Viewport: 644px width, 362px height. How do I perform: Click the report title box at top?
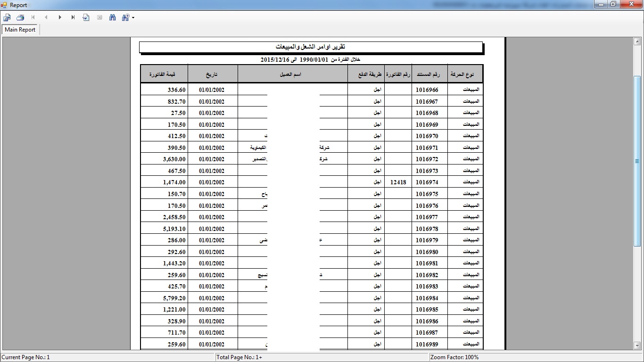[311, 47]
